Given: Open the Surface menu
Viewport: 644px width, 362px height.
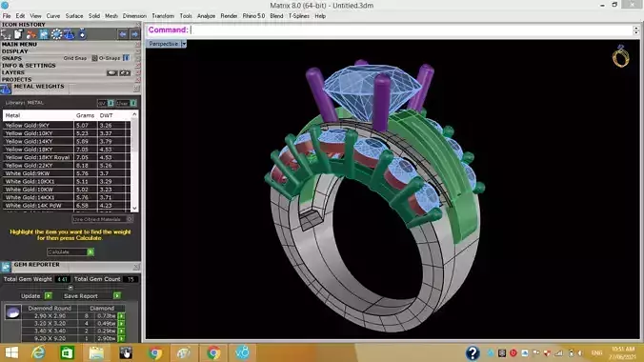Looking at the screenshot, I should pyautogui.click(x=74, y=16).
